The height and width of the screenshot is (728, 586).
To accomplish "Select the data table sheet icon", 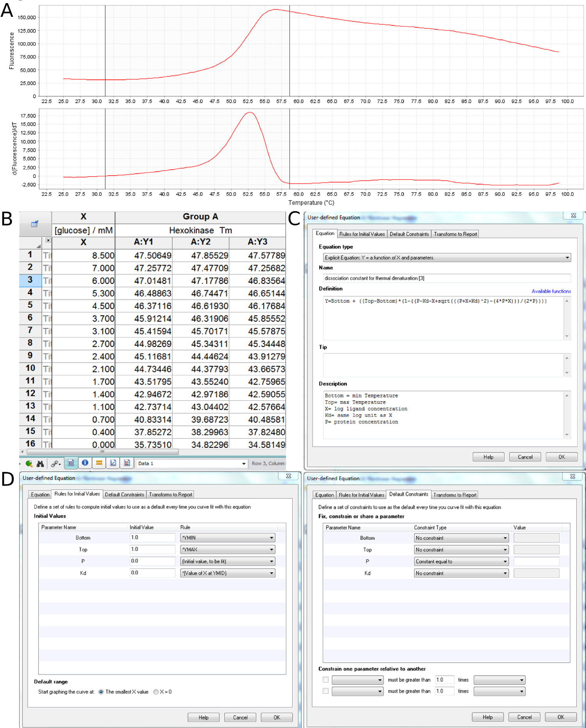I will pyautogui.click(x=71, y=463).
